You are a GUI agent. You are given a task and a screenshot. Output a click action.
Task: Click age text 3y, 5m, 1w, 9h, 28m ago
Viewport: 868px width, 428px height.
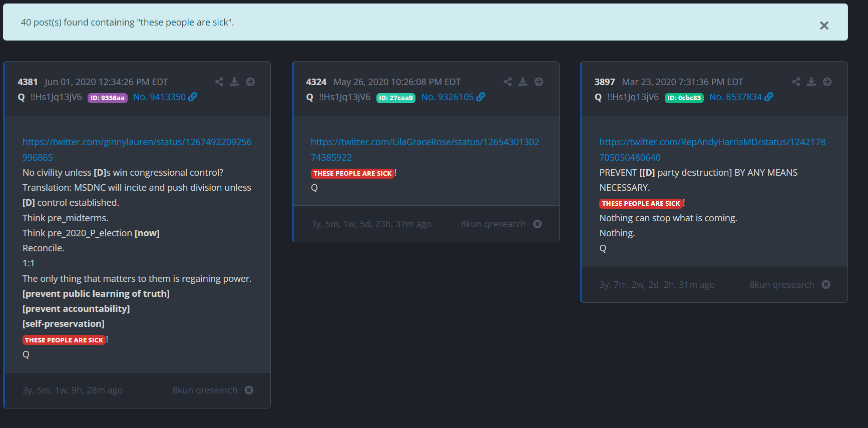click(72, 390)
